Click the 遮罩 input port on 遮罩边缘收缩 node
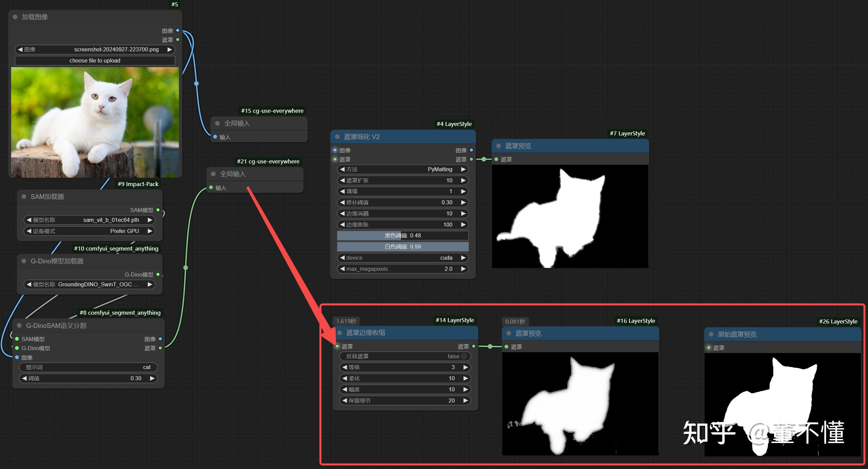This screenshot has height=469, width=868. [337, 346]
